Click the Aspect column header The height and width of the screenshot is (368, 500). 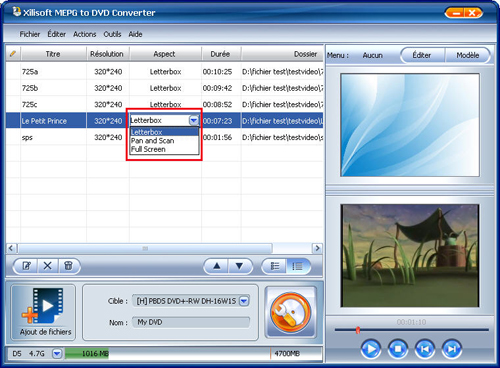[x=164, y=54]
